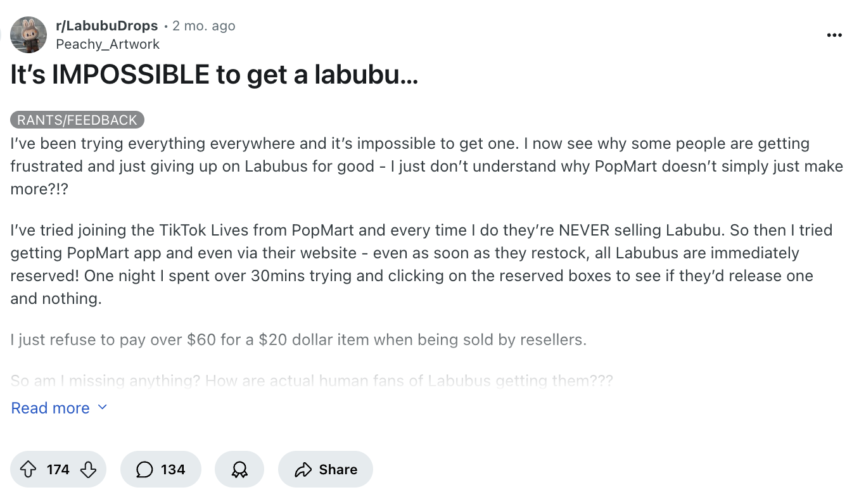Click the faded paragraph about resellers
Image resolution: width=859 pixels, height=504 pixels.
coord(298,339)
